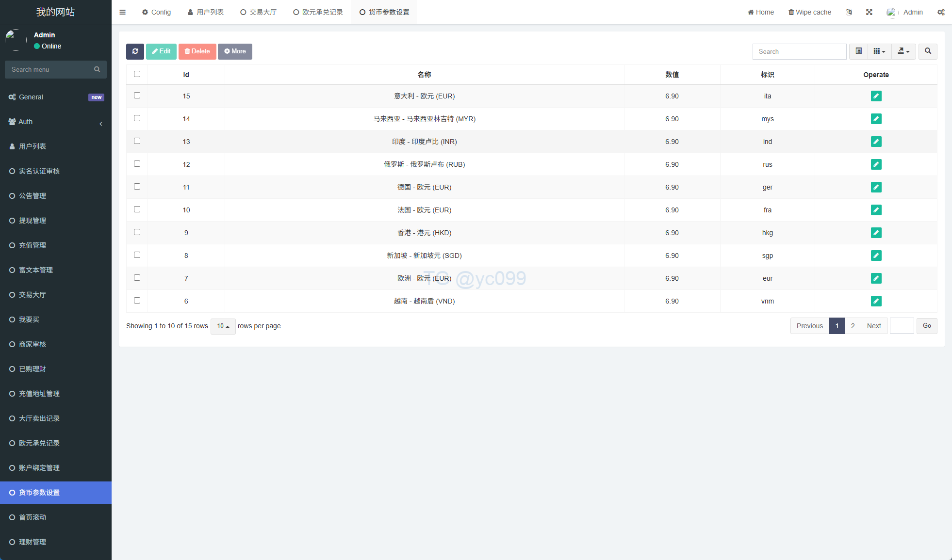Click the table refresh icon button

tap(135, 51)
